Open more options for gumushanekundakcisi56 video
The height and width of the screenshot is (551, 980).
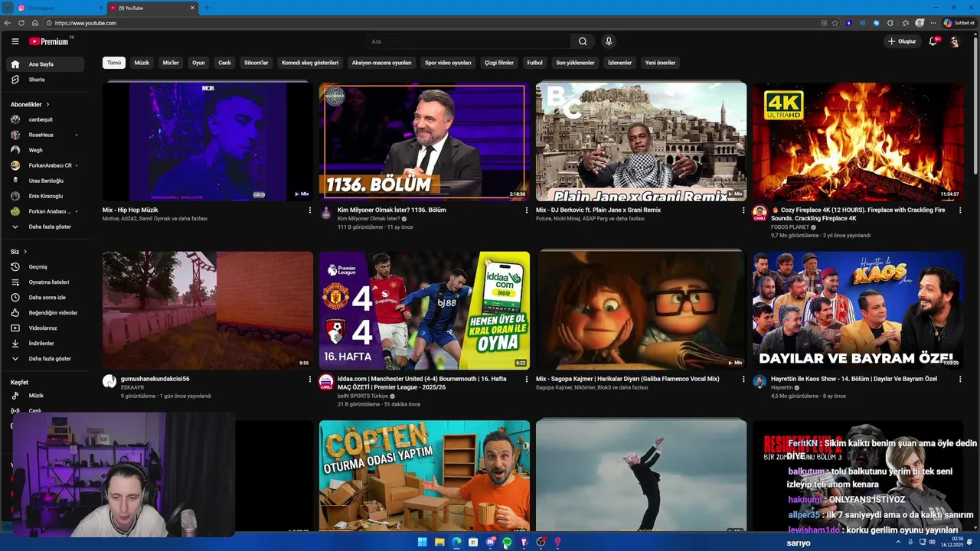click(309, 380)
